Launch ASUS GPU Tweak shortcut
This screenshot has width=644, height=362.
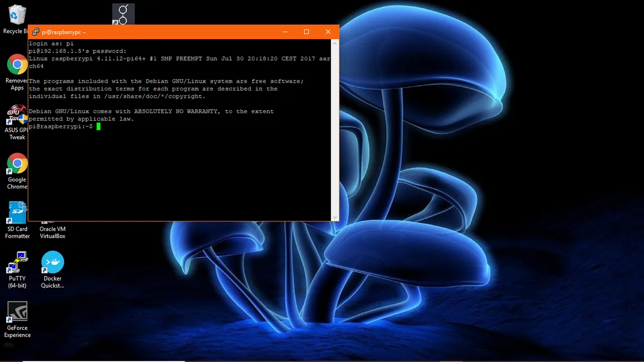tap(17, 123)
